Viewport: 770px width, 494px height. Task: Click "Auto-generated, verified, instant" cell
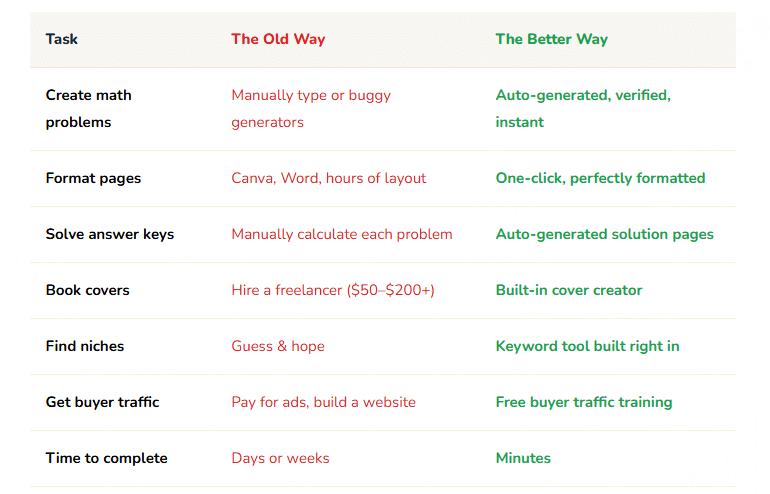click(583, 108)
